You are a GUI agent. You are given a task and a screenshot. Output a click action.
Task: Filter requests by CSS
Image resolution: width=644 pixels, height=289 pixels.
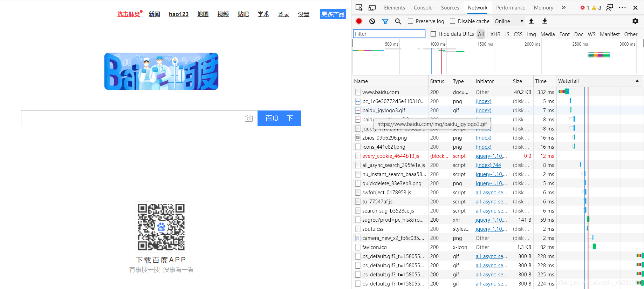tap(518, 34)
